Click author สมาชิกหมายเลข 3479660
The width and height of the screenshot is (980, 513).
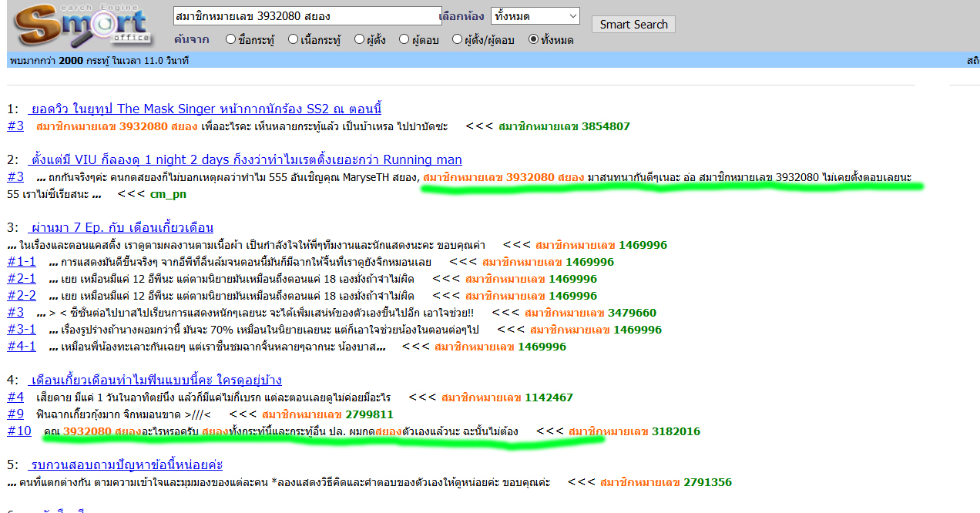pyautogui.click(x=590, y=313)
